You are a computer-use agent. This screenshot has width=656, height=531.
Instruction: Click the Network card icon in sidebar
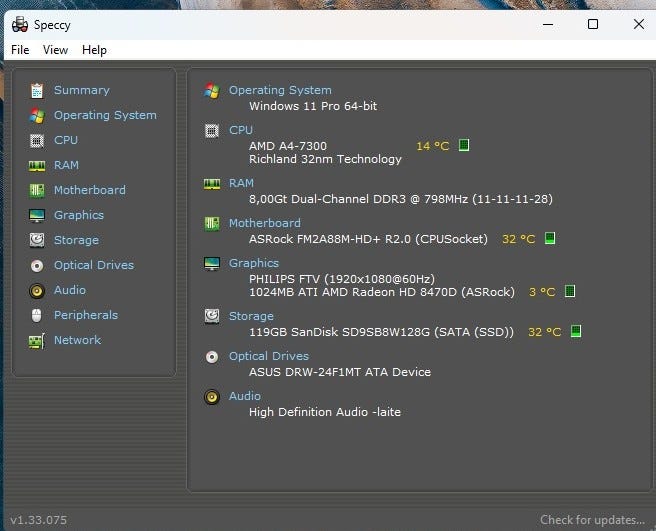pyautogui.click(x=37, y=341)
